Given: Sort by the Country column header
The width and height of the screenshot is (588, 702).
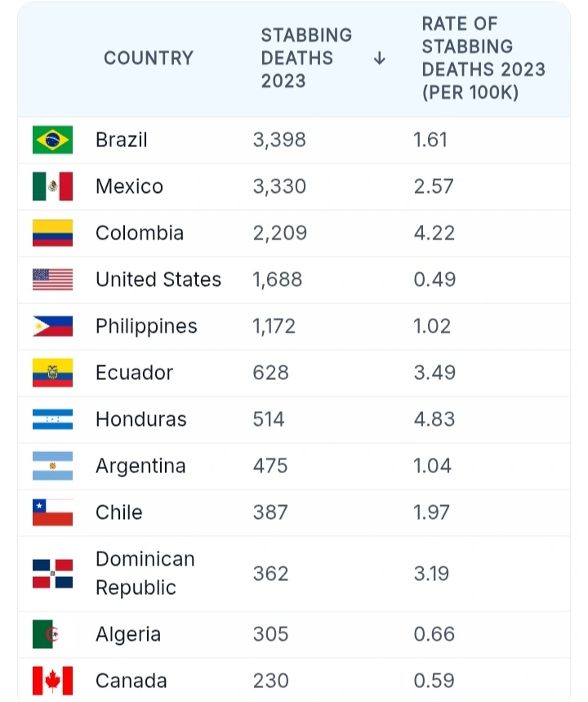Looking at the screenshot, I should point(149,58).
